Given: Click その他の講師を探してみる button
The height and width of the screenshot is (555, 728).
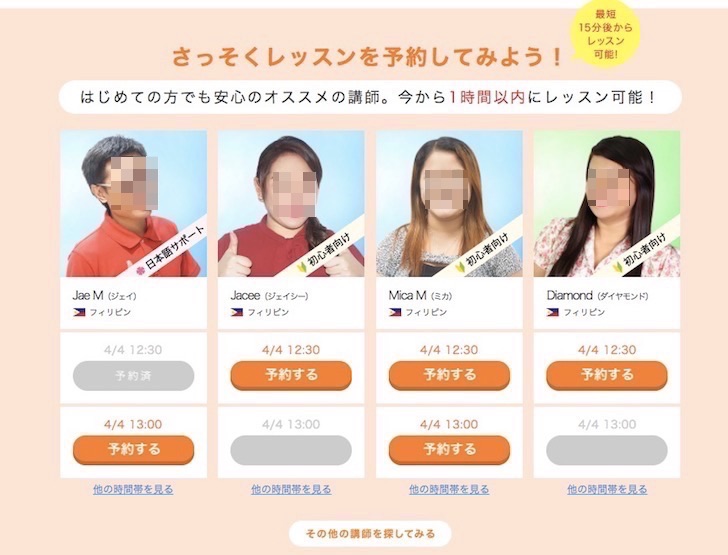Looking at the screenshot, I should click(370, 534).
